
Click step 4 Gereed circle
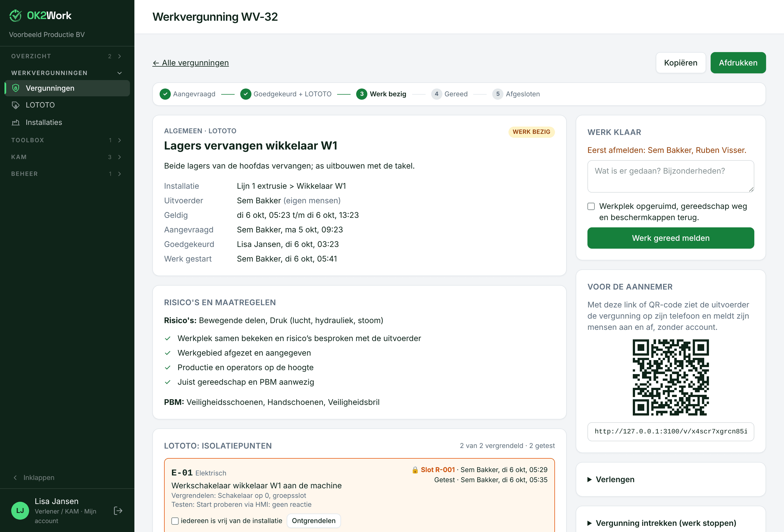437,94
